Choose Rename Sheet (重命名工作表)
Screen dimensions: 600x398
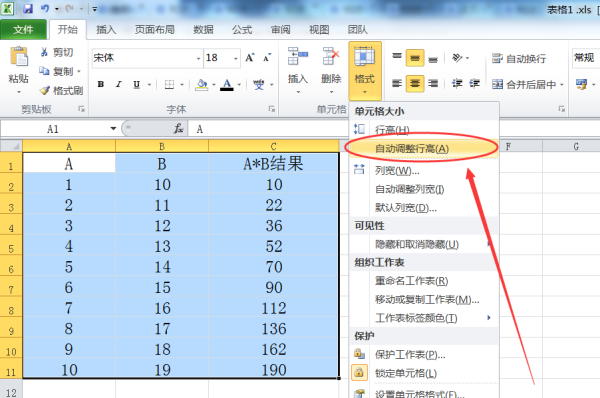click(x=424, y=281)
